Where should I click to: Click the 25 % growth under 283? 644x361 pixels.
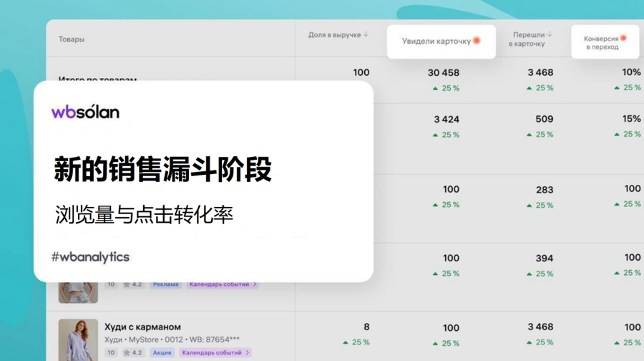tap(540, 205)
